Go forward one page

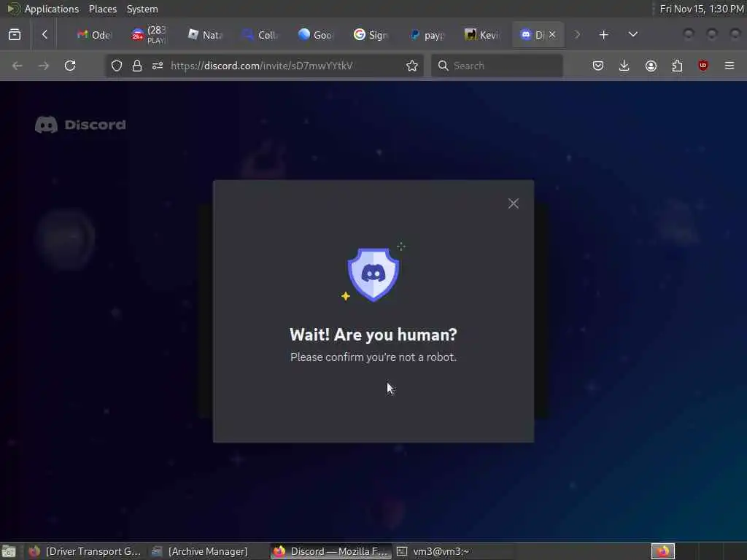point(44,66)
